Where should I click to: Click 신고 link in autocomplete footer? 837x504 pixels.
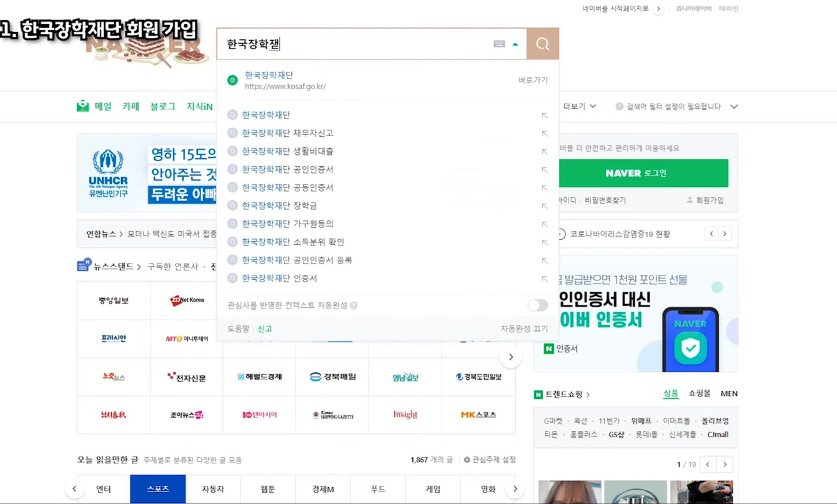[x=265, y=329]
